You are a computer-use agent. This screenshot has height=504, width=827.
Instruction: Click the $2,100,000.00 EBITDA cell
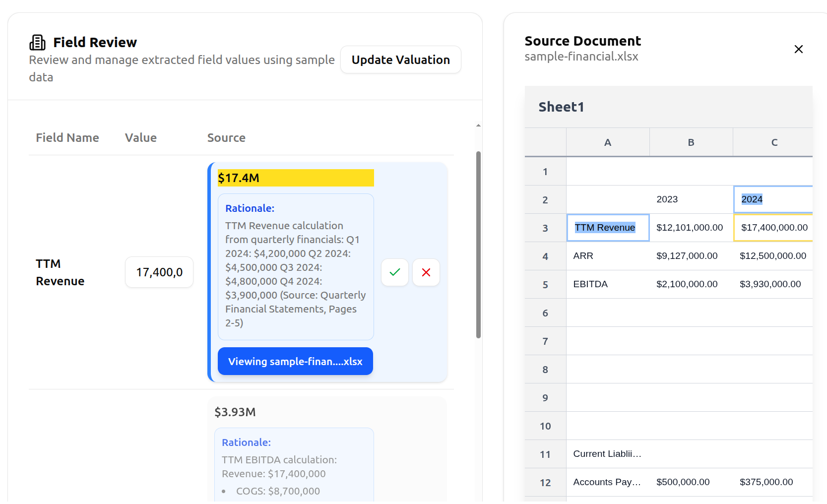click(x=691, y=285)
